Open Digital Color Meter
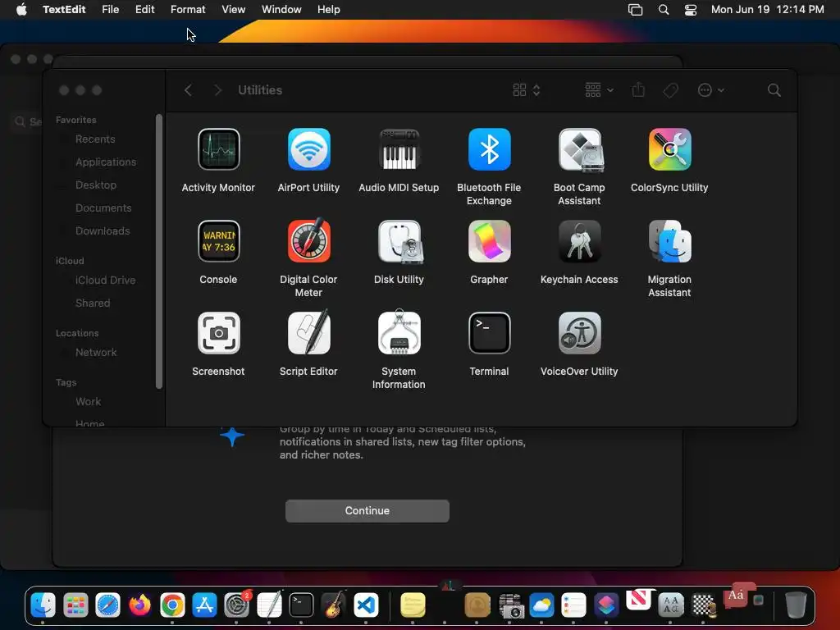Screen dimensions: 840x630 (308, 241)
